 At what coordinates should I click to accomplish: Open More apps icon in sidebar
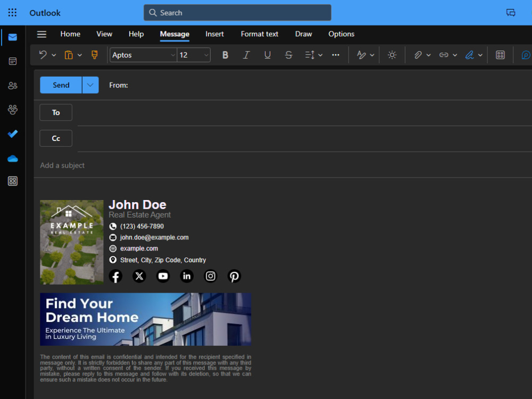(x=13, y=181)
